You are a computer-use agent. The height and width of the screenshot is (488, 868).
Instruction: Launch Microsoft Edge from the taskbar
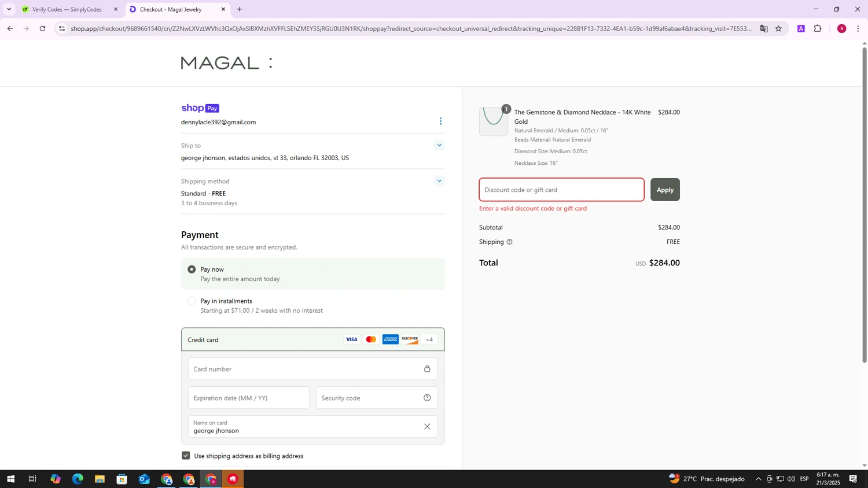pos(78,479)
